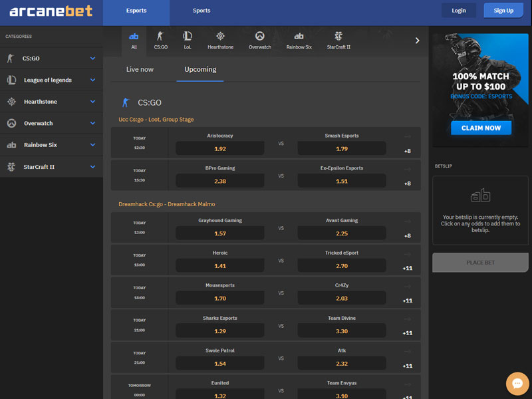Image resolution: width=532 pixels, height=399 pixels.
Task: Open the arcanebet logo home link
Action: pyautogui.click(x=51, y=11)
